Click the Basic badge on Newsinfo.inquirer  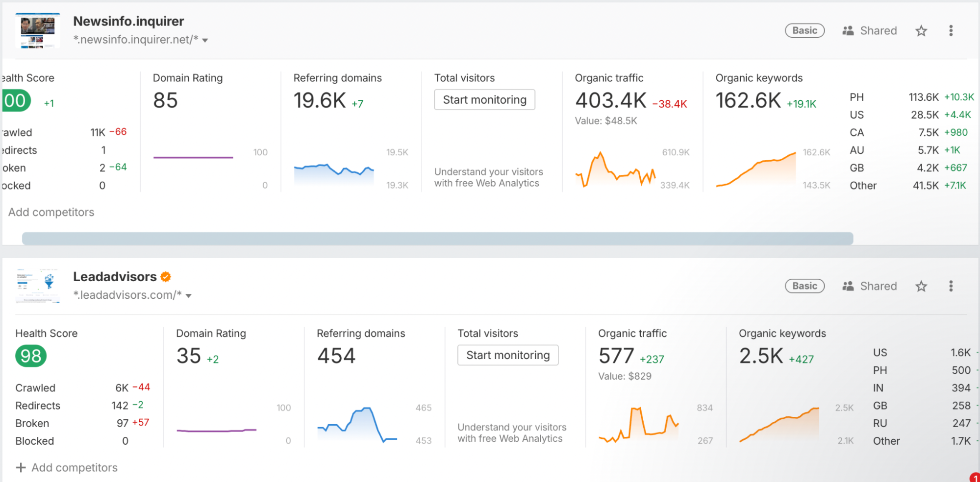(804, 31)
